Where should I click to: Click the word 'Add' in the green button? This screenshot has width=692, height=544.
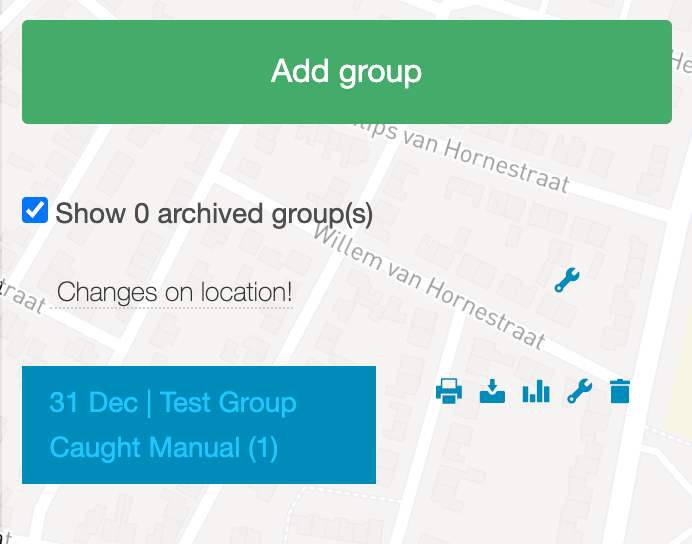point(299,72)
